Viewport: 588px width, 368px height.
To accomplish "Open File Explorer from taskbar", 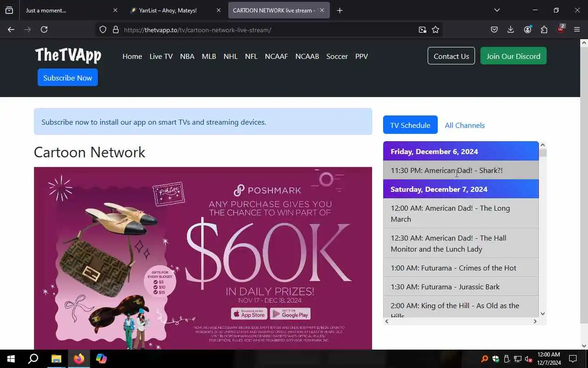I will point(56,359).
